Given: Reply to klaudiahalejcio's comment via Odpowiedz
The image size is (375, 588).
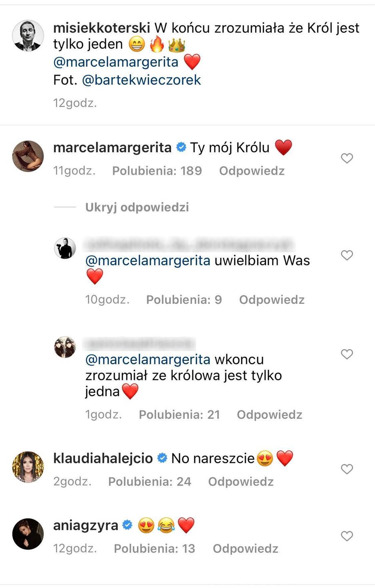Looking at the screenshot, I should pos(241,481).
